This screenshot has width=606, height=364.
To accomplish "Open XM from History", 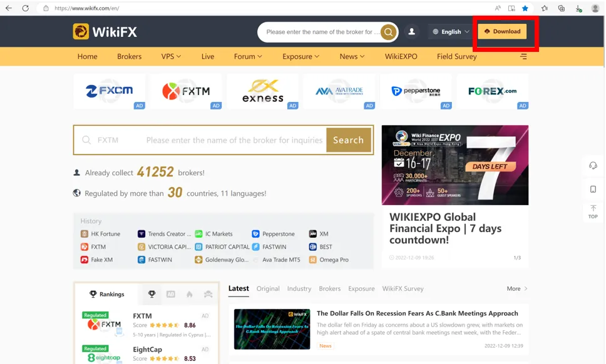I will click(x=319, y=234).
